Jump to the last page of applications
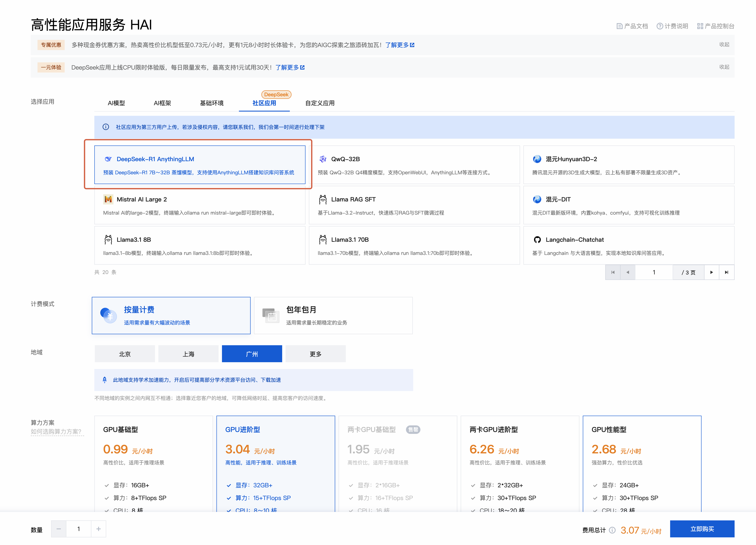Viewport: 756px width, 545px height. (x=726, y=272)
